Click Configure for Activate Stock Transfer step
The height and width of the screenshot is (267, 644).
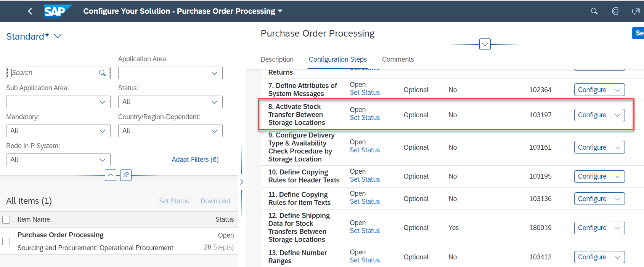[x=592, y=115]
